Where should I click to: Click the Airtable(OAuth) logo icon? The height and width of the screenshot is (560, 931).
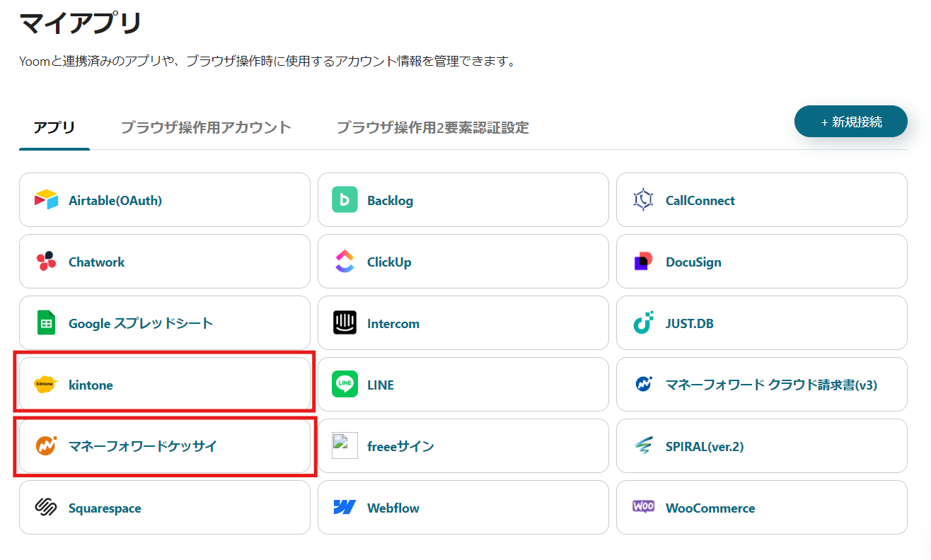[46, 199]
